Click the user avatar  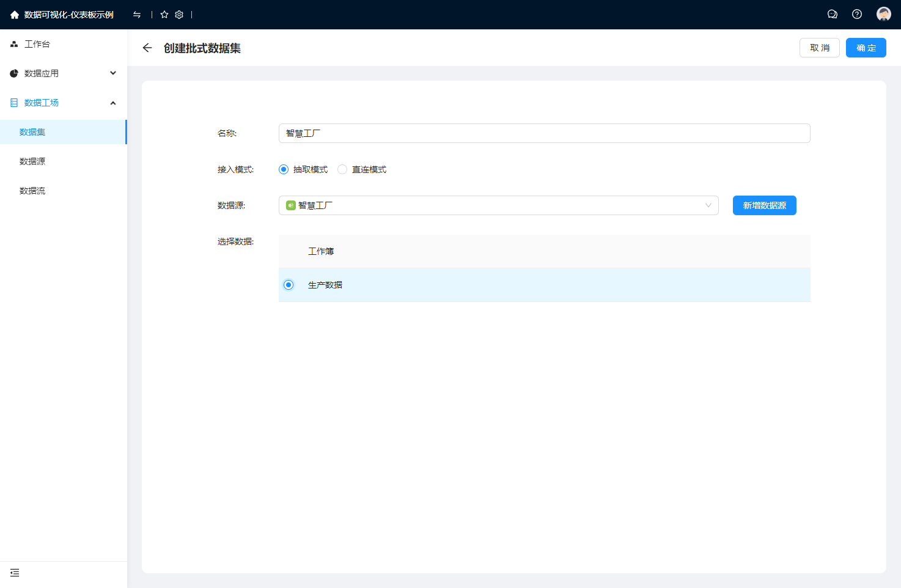coord(883,14)
